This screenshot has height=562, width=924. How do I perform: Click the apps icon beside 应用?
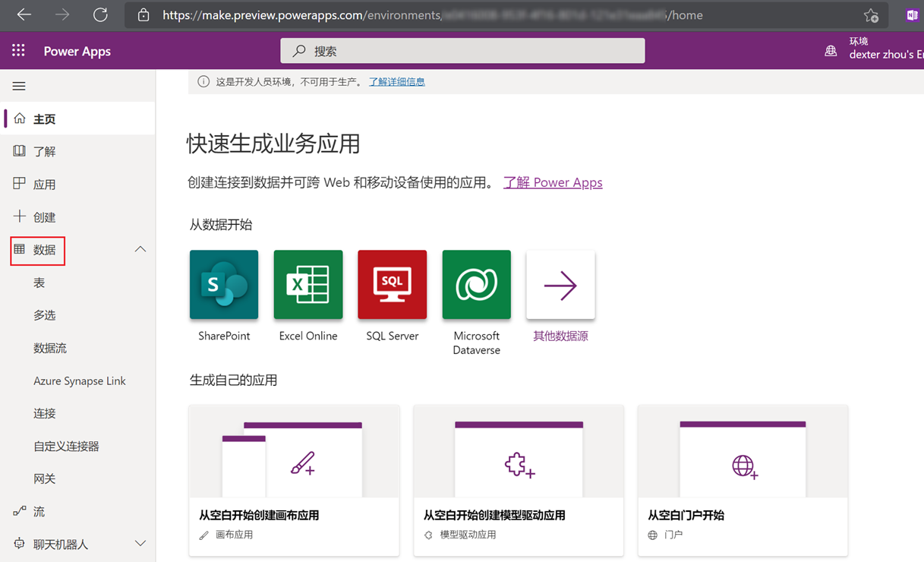point(20,184)
